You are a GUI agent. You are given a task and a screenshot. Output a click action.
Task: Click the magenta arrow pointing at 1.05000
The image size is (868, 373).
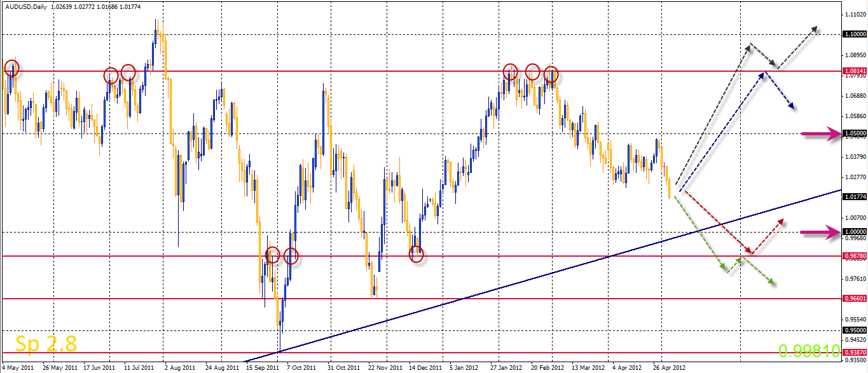tap(821, 134)
